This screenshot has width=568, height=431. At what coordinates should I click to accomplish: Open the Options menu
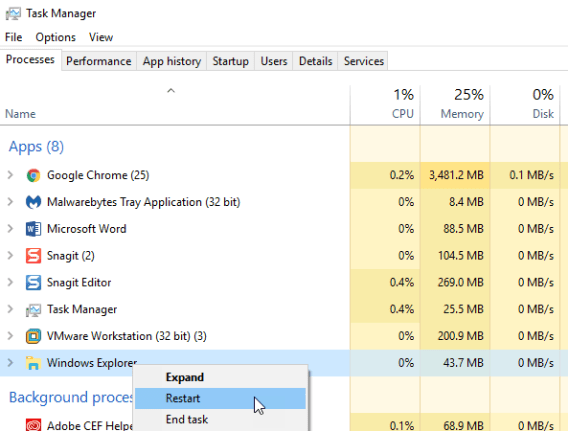(55, 37)
